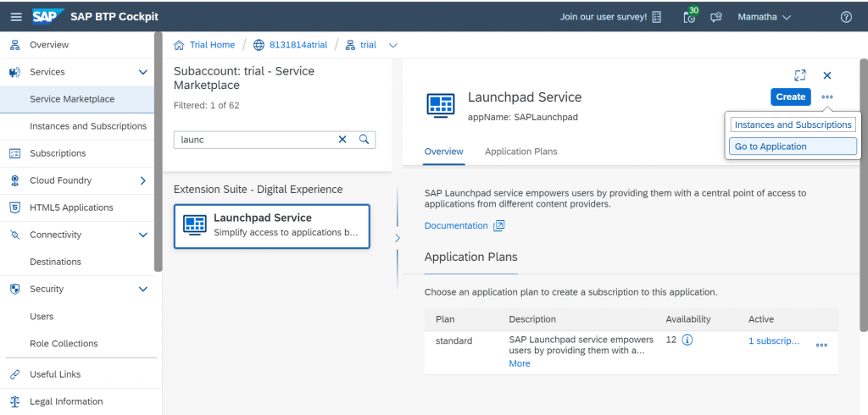
Task: Click the Cloud Foundry sidebar icon
Action: click(x=15, y=180)
